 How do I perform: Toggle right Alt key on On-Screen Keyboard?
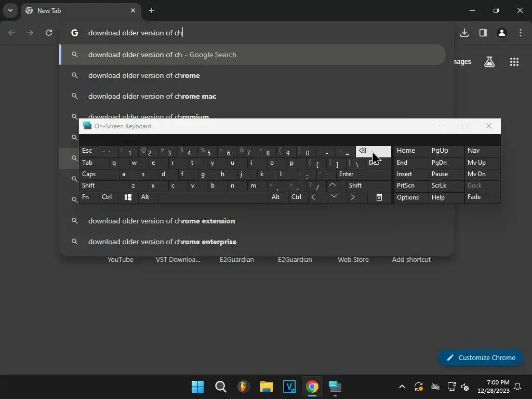coord(278,197)
